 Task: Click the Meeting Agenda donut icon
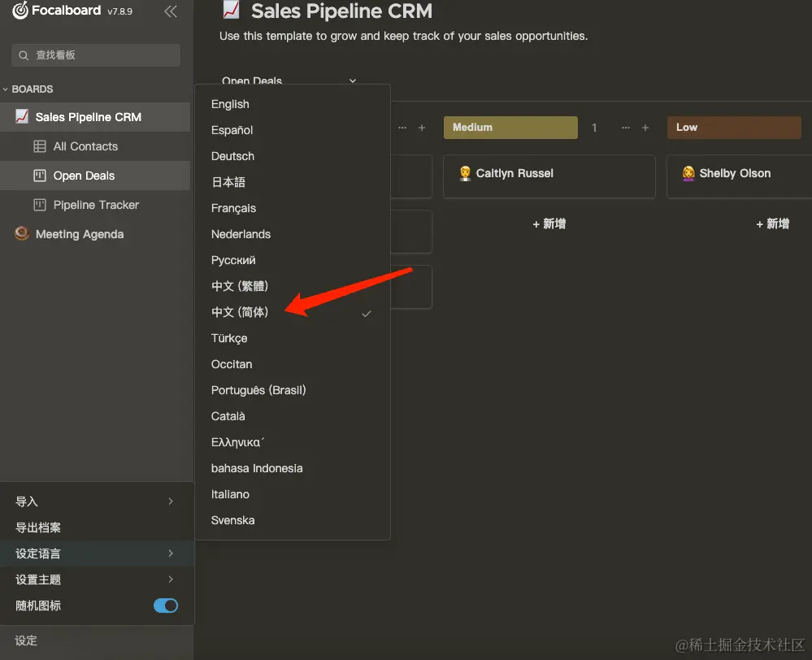coord(22,233)
